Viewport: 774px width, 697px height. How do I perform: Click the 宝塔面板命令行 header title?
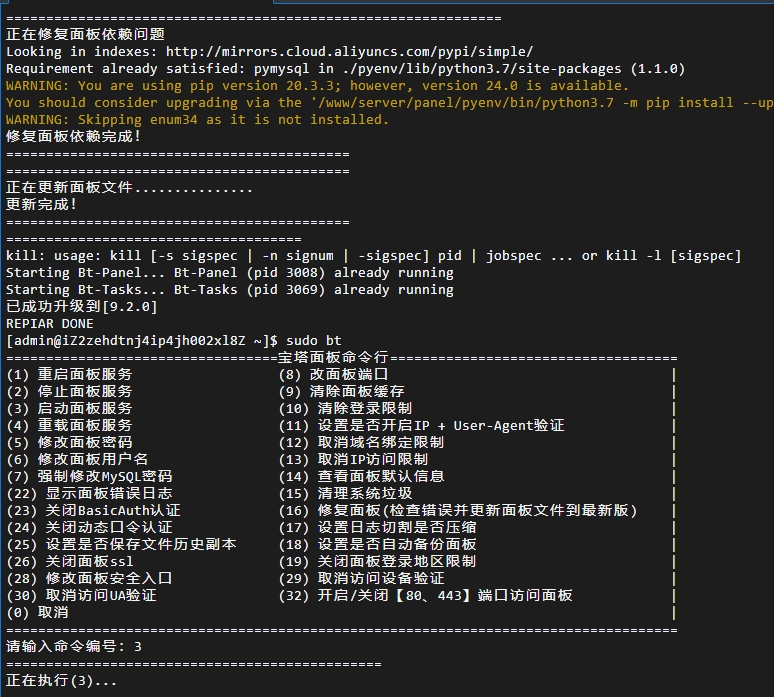coord(333,357)
